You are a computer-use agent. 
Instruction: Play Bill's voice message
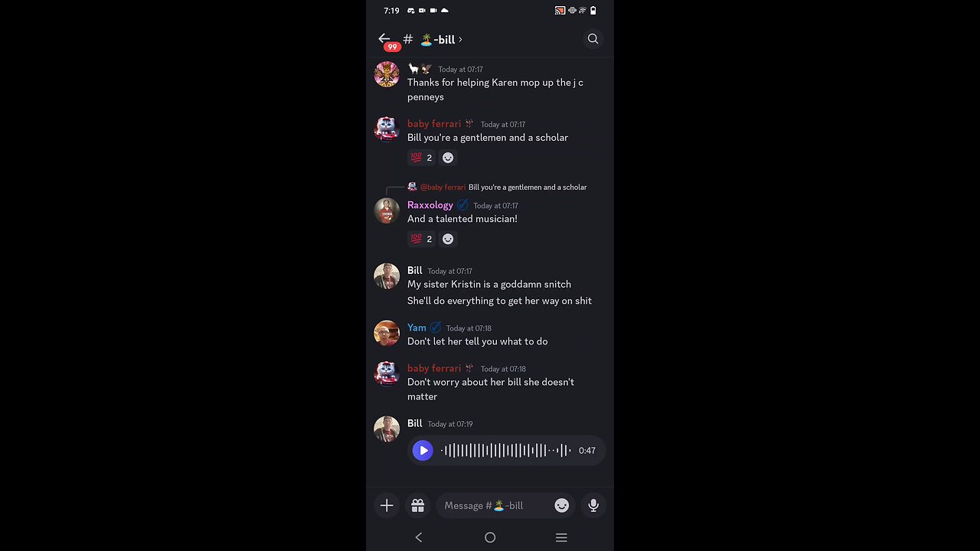pyautogui.click(x=423, y=451)
